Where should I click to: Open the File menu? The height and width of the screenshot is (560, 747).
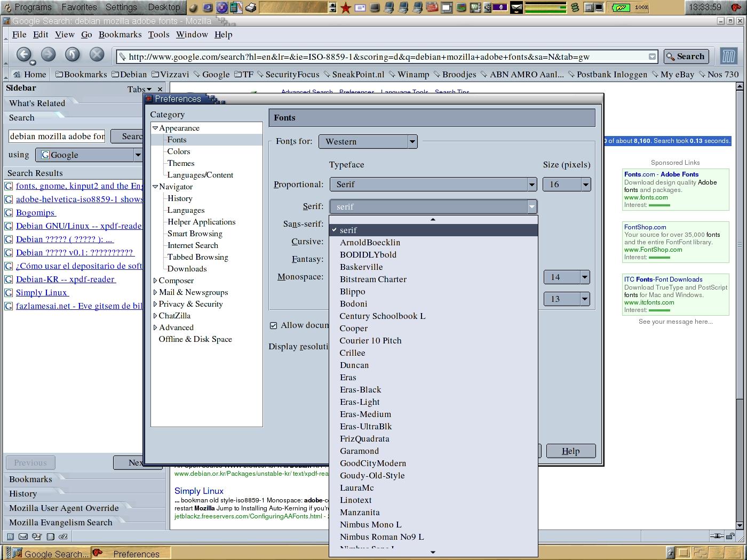click(19, 34)
